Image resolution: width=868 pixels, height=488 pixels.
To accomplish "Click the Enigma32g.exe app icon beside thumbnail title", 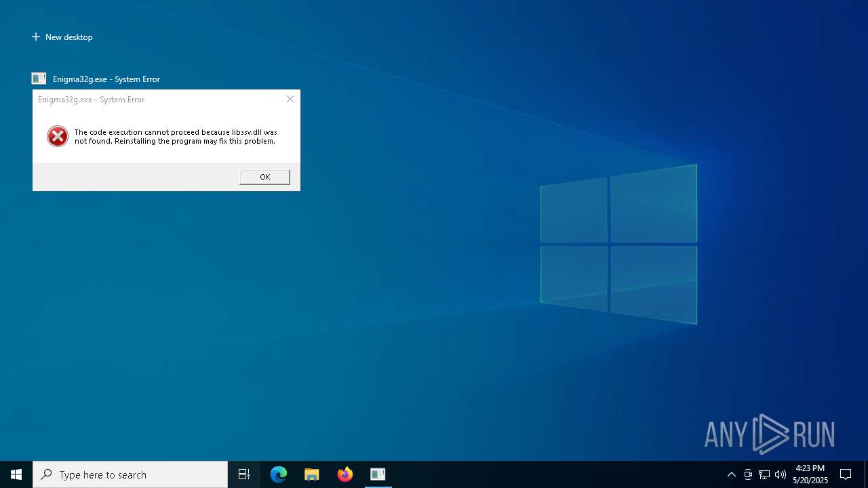I will [39, 79].
